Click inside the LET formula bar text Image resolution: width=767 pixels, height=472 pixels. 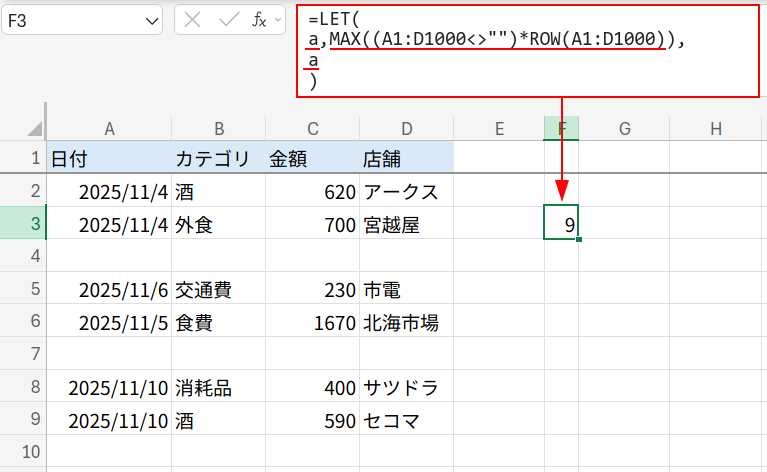pyautogui.click(x=528, y=51)
